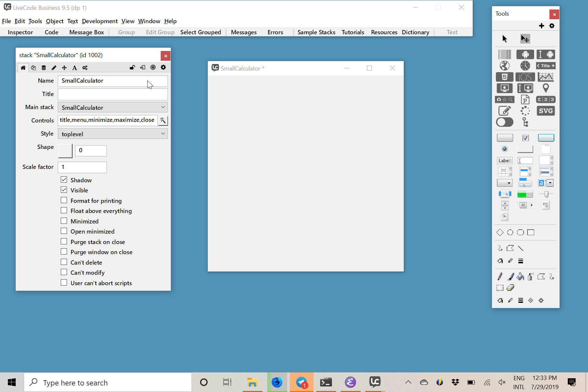This screenshot has width=588, height=392.
Task: Select the browser globe widget
Action: click(504, 66)
